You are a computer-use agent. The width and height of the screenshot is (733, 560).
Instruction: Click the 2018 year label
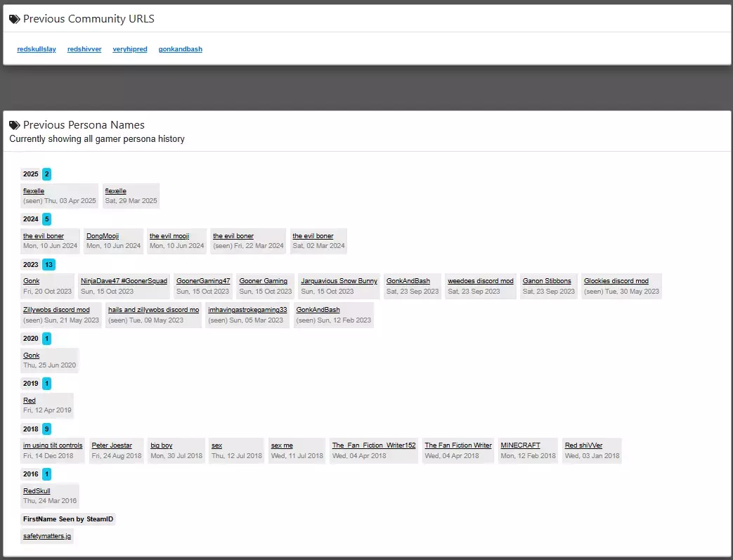pyautogui.click(x=31, y=429)
